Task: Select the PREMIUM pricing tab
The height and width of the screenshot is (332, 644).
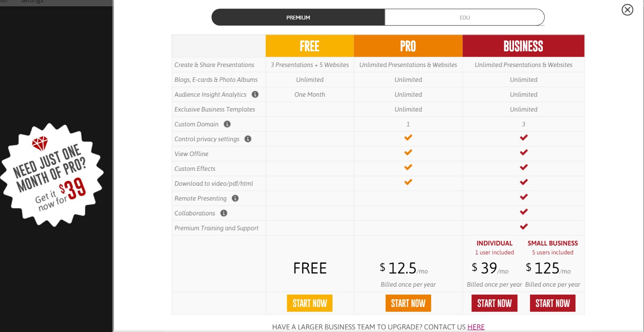Action: tap(298, 18)
